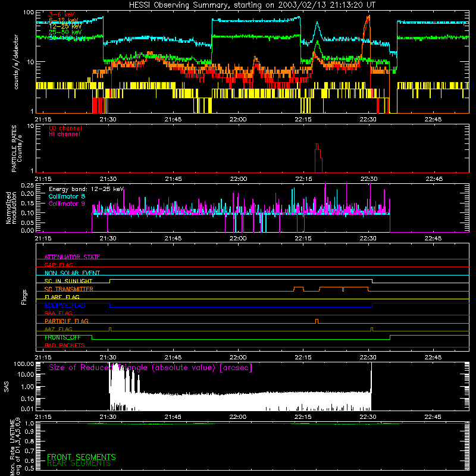Screen dimensions: 476x476
Task: Select the HI channel legend entry
Action: click(x=64, y=134)
